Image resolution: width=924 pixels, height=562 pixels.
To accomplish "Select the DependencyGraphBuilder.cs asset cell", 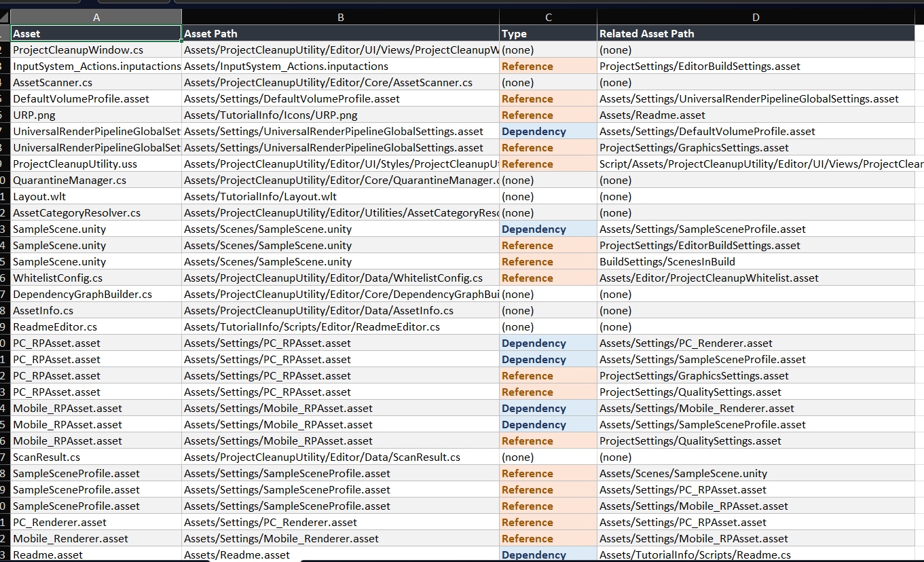I will pos(96,294).
